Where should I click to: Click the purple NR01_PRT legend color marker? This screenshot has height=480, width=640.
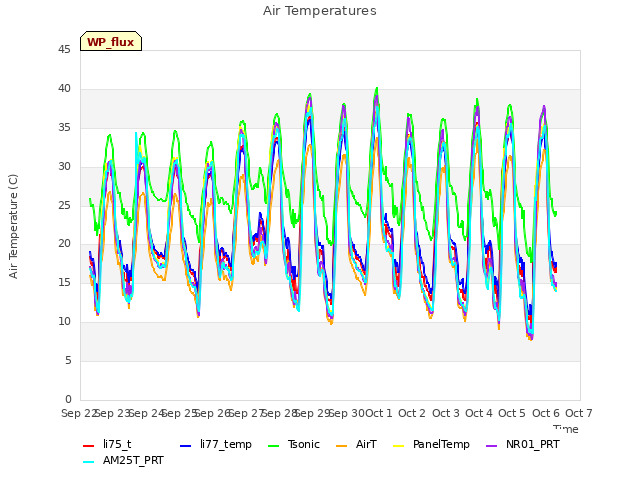(492, 446)
